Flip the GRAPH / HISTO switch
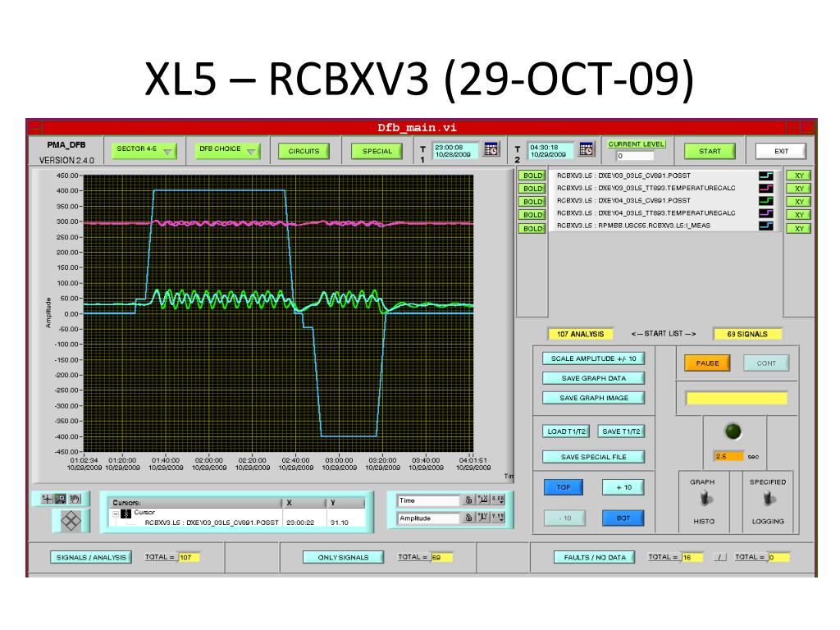The height and width of the screenshot is (630, 840). click(x=705, y=499)
